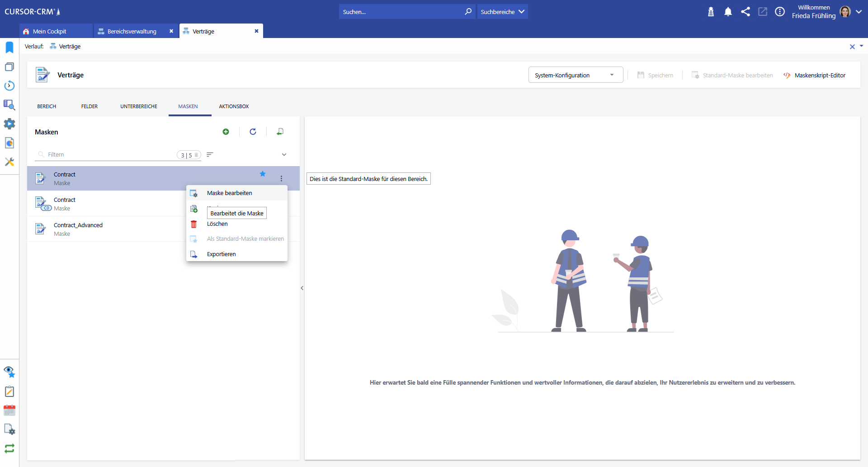Image resolution: width=868 pixels, height=467 pixels.
Task: Expand the Suchbereiche dropdown
Action: 502,12
